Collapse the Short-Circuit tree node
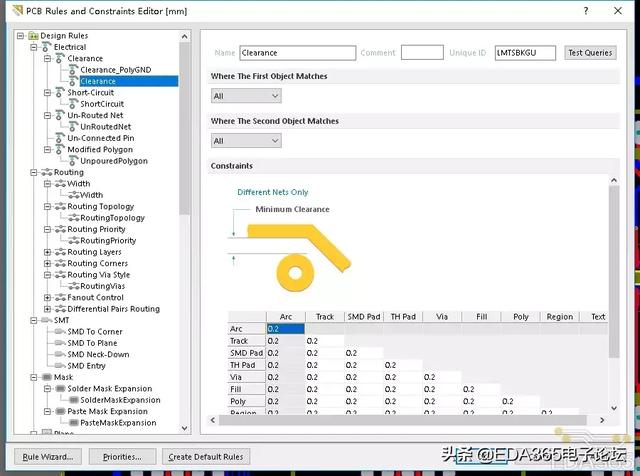Screen dimensions: 640x476 (47, 93)
